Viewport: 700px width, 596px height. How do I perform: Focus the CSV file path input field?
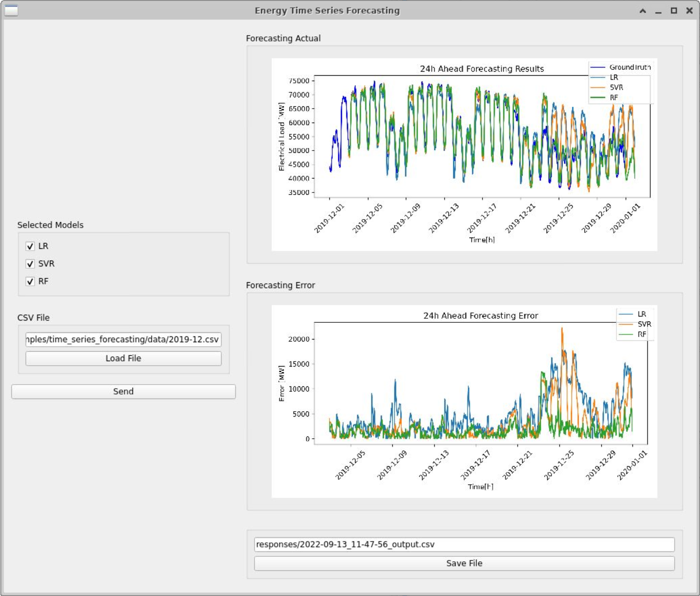123,339
